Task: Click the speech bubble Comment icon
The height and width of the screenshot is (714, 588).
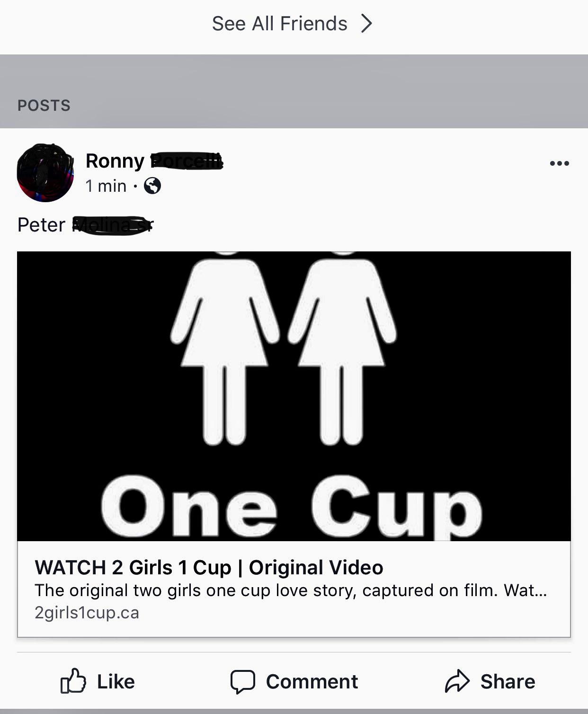Action: (243, 681)
